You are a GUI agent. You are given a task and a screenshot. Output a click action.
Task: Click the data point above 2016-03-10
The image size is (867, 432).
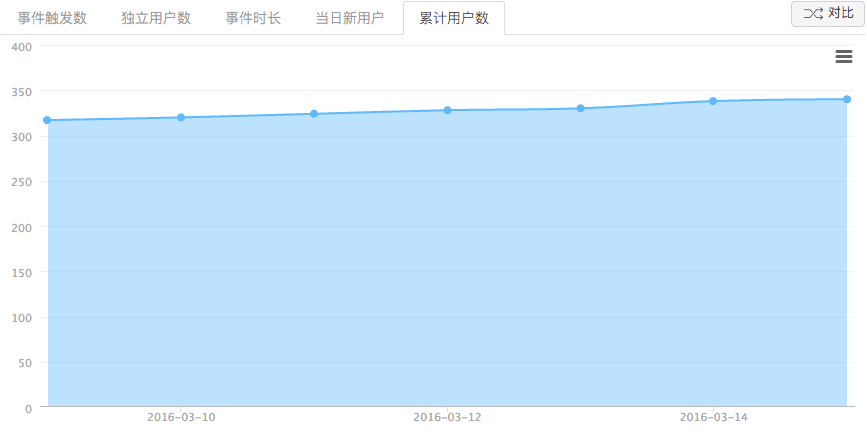(181, 117)
